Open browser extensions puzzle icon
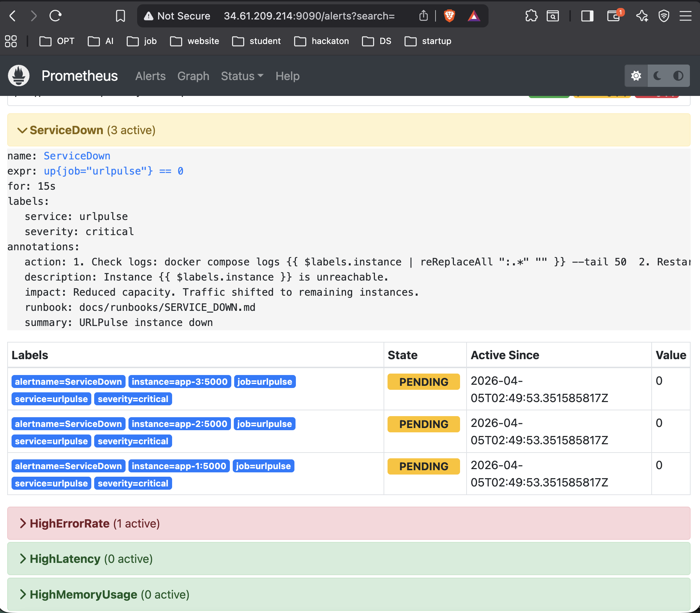Screen dimensions: 700x613 click(531, 16)
